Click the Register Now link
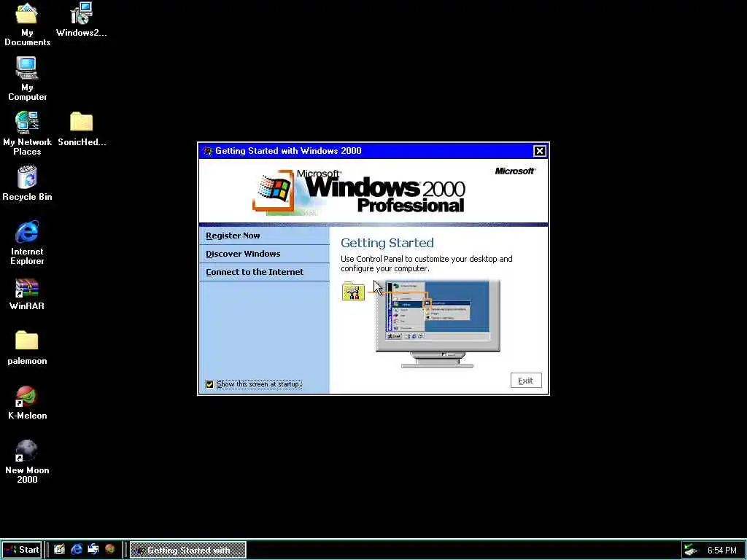Viewport: 747px width, 560px height. point(233,236)
